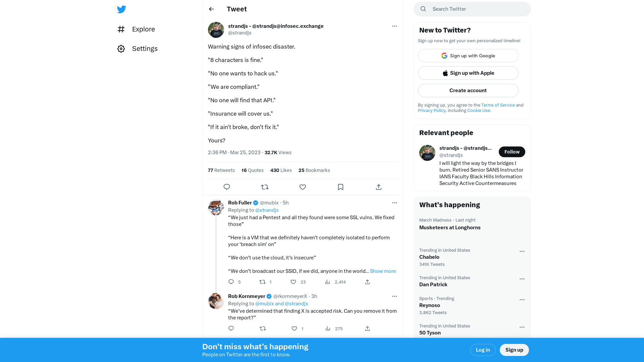The image size is (644, 362).
Task: Expand Rob Fuller's tweet via Show more
Action: 382,271
